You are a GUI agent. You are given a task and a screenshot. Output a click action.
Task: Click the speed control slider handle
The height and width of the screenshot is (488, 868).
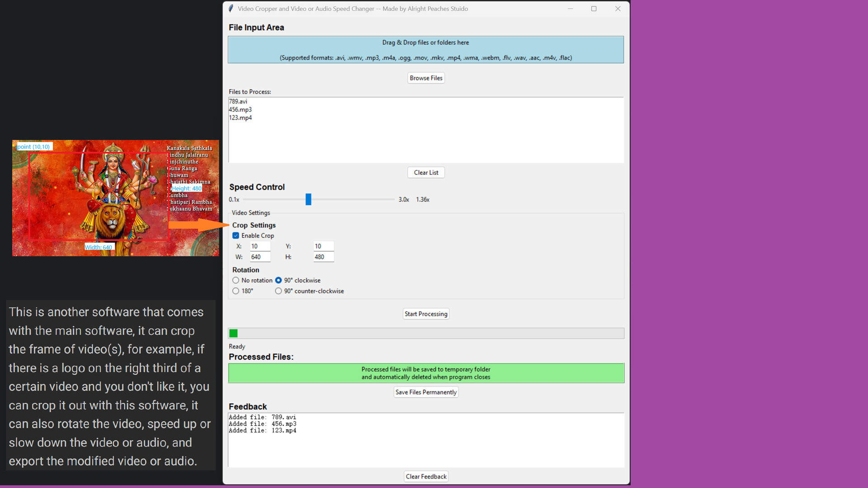tap(308, 199)
